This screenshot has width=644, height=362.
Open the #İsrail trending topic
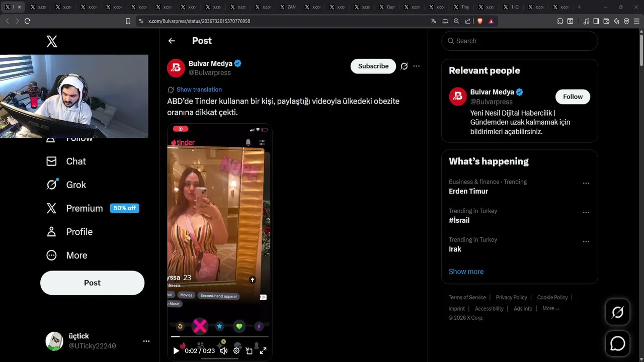(459, 220)
